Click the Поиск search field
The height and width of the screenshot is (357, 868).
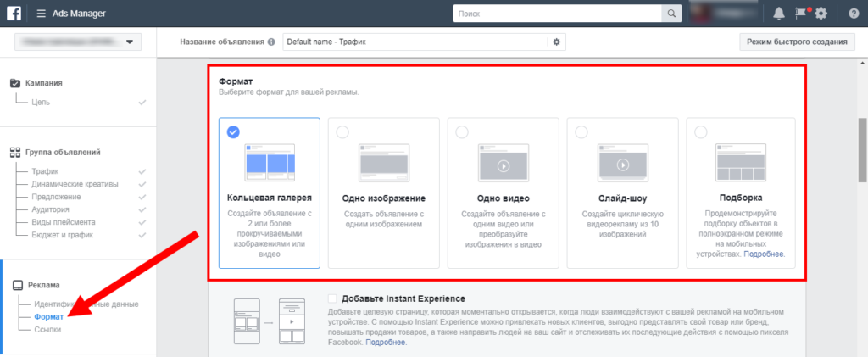pyautogui.click(x=558, y=14)
